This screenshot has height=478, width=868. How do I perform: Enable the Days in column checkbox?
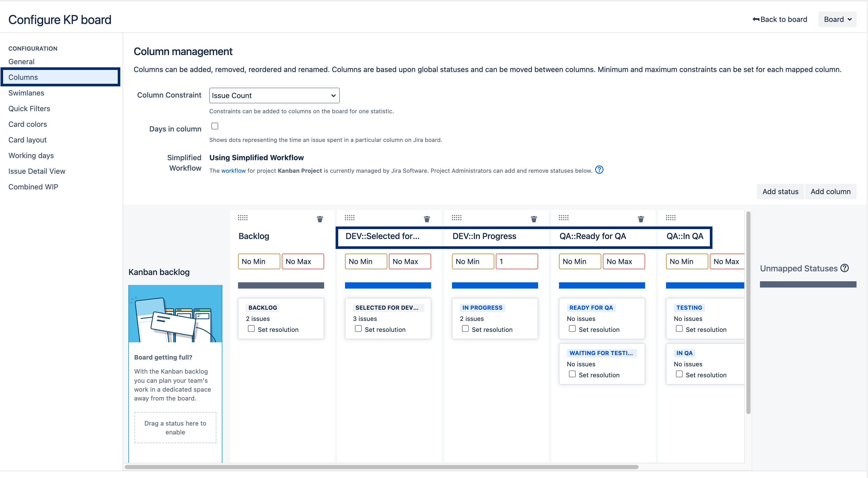[215, 126]
